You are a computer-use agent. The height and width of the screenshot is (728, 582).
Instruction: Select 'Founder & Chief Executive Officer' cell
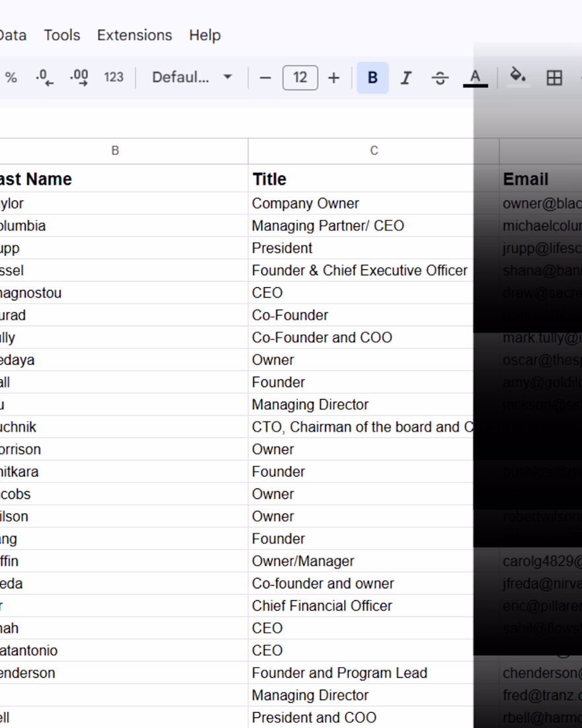click(374, 270)
